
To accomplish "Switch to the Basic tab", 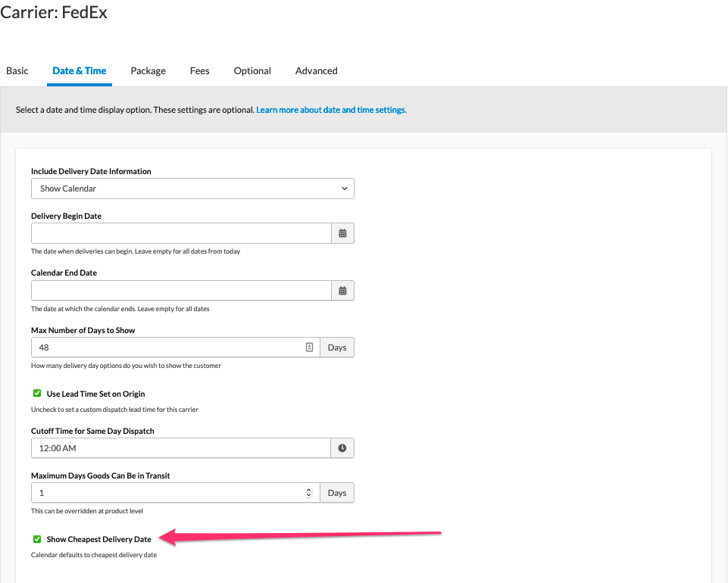I will [x=17, y=70].
